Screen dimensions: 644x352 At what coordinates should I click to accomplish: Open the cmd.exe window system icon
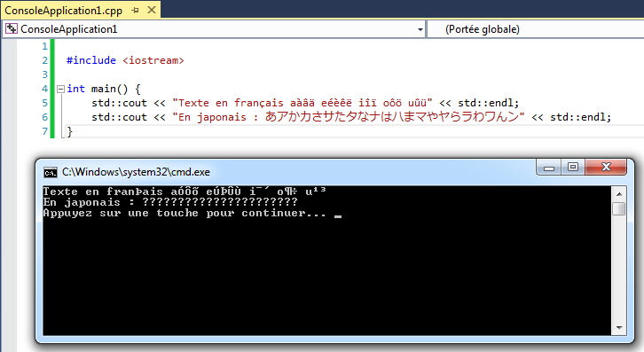[50, 173]
